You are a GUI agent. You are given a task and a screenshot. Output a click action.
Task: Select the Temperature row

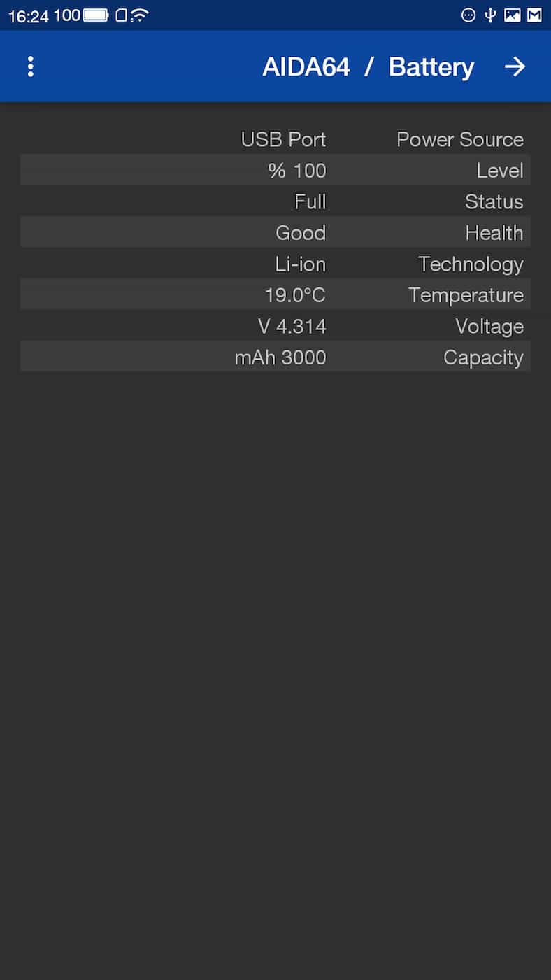pos(275,294)
